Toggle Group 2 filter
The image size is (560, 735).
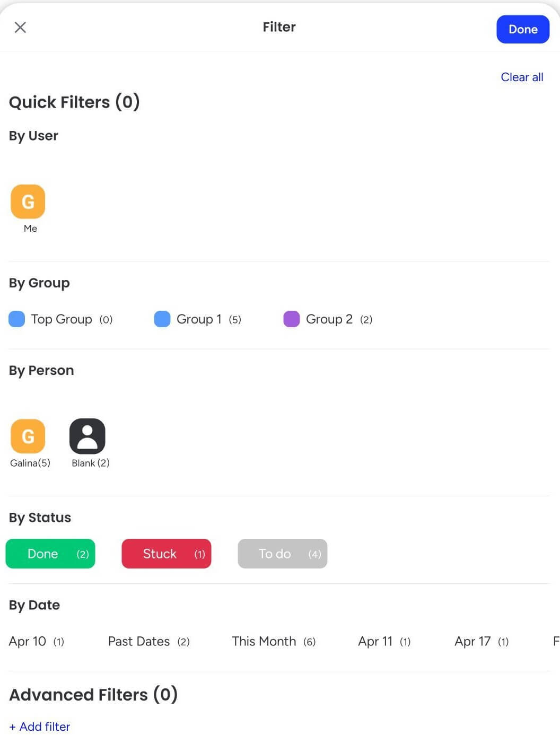(x=329, y=319)
